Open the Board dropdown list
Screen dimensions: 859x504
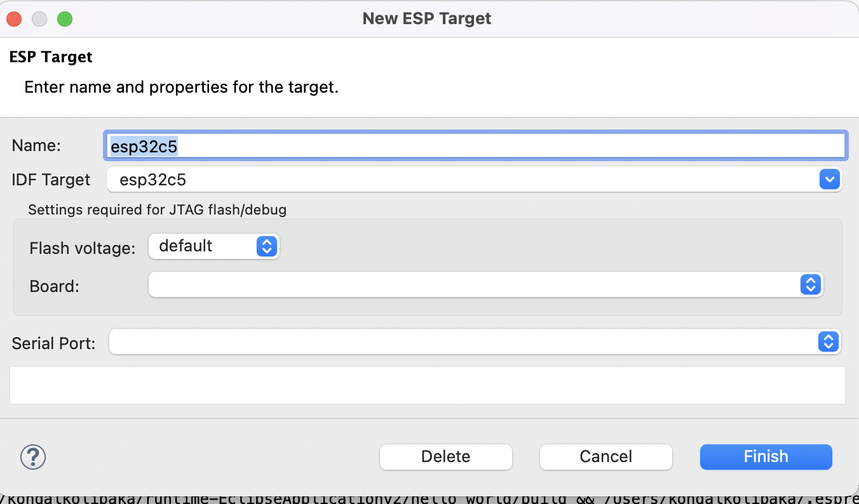809,284
